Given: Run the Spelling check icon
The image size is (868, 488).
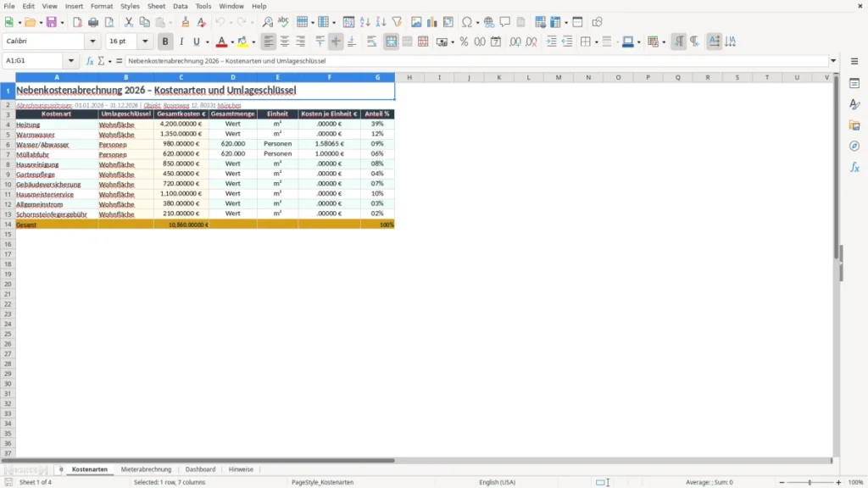Looking at the screenshot, I should tap(283, 22).
